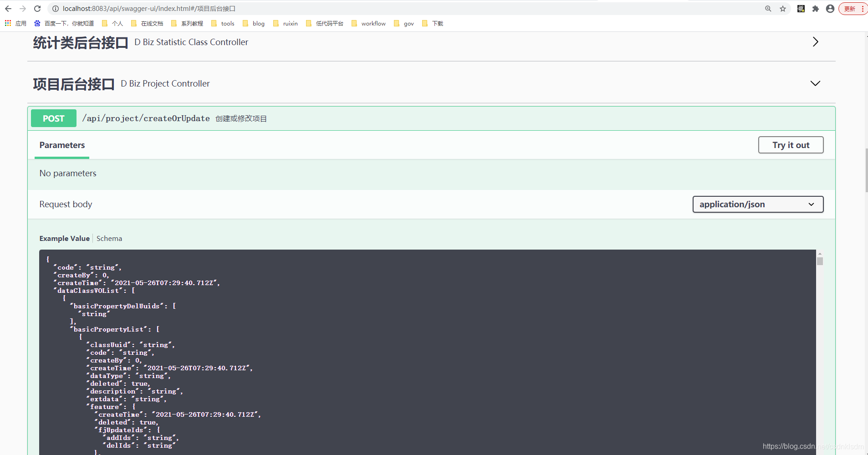
Task: Open the blog bookmarks folder
Action: click(254, 23)
